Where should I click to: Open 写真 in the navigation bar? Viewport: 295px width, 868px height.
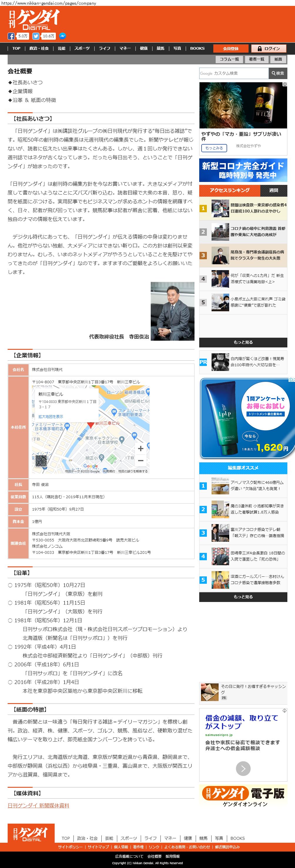coord(177,48)
